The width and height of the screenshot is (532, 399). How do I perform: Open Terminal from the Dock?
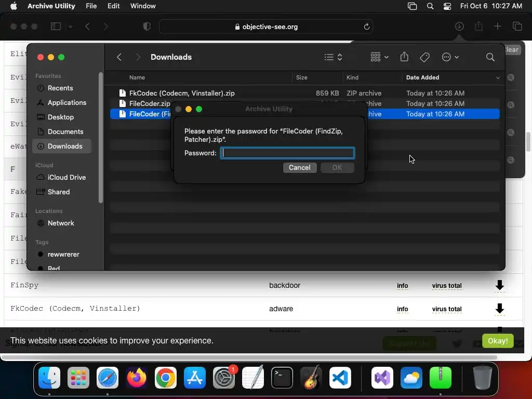[282, 378]
